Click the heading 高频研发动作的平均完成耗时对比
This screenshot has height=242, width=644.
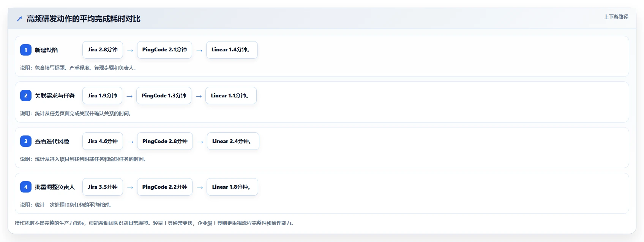[x=84, y=19]
